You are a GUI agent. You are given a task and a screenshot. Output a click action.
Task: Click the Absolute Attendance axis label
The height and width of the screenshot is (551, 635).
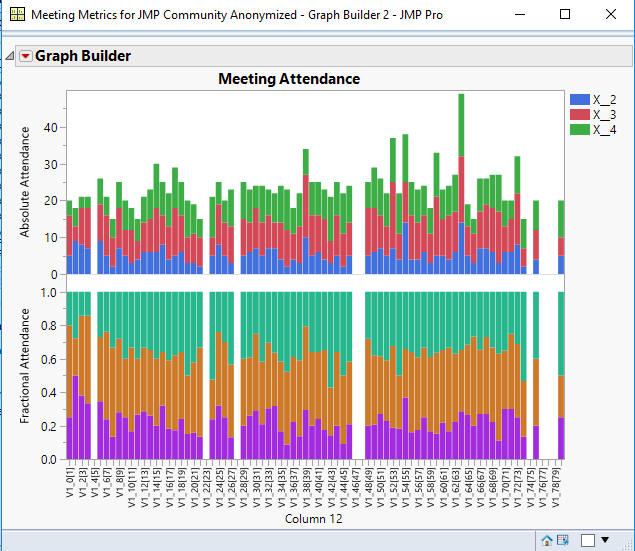pos(26,182)
